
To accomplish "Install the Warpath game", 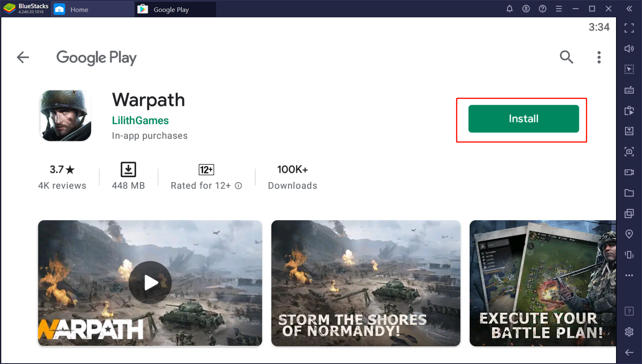I will coord(523,119).
